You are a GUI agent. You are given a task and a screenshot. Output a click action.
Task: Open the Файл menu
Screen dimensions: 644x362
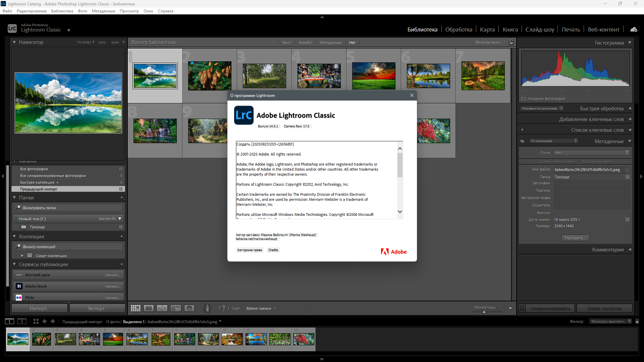pyautogui.click(x=7, y=11)
